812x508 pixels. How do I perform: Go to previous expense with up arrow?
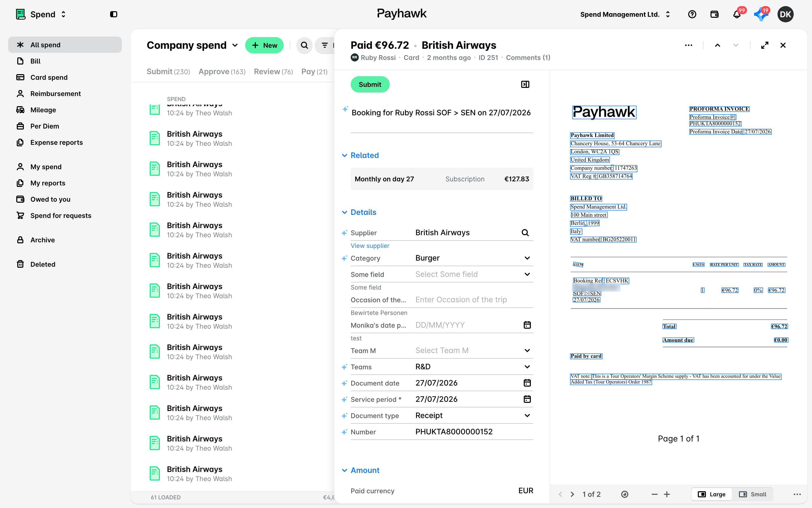tap(717, 45)
